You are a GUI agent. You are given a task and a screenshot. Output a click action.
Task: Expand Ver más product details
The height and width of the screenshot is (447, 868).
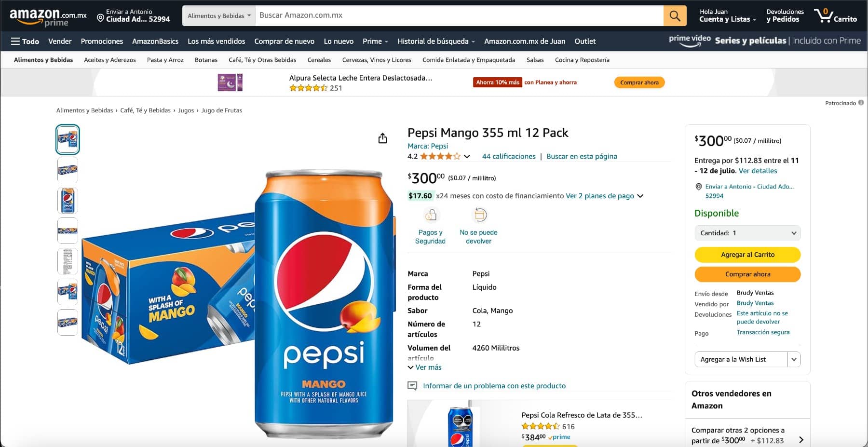click(424, 367)
